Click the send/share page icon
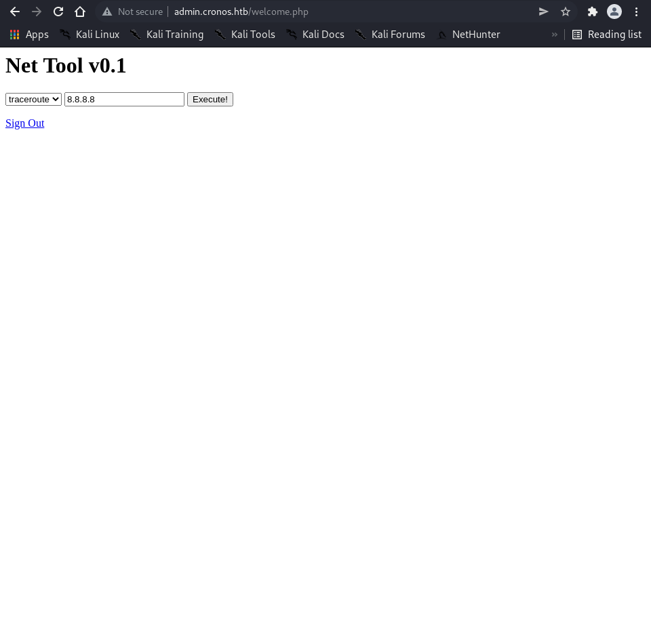Screen dimensions: 651x644 coord(544,12)
